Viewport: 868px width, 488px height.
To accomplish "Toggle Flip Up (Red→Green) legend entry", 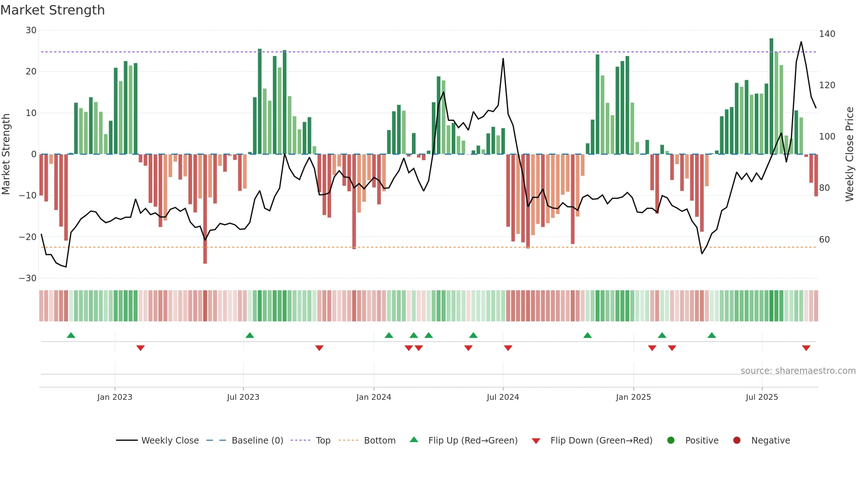I will pyautogui.click(x=464, y=440).
